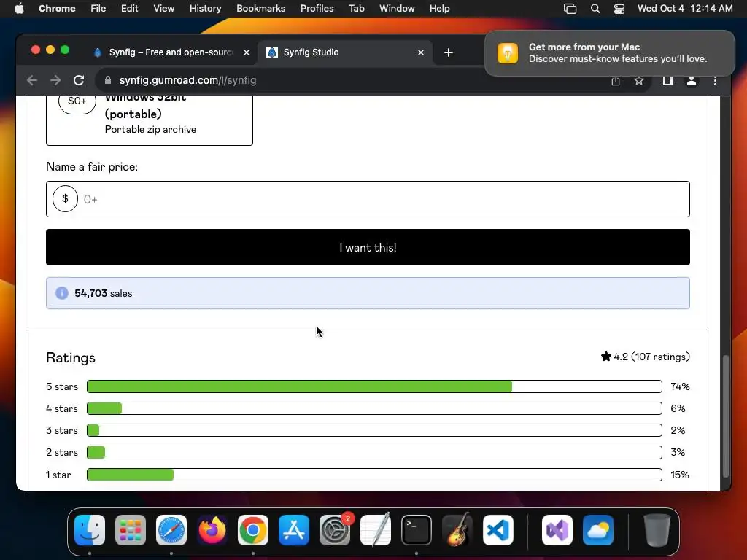Screen dimensions: 747x560
Task: Close the Synfig – Free and open-source tab
Action: tap(247, 52)
